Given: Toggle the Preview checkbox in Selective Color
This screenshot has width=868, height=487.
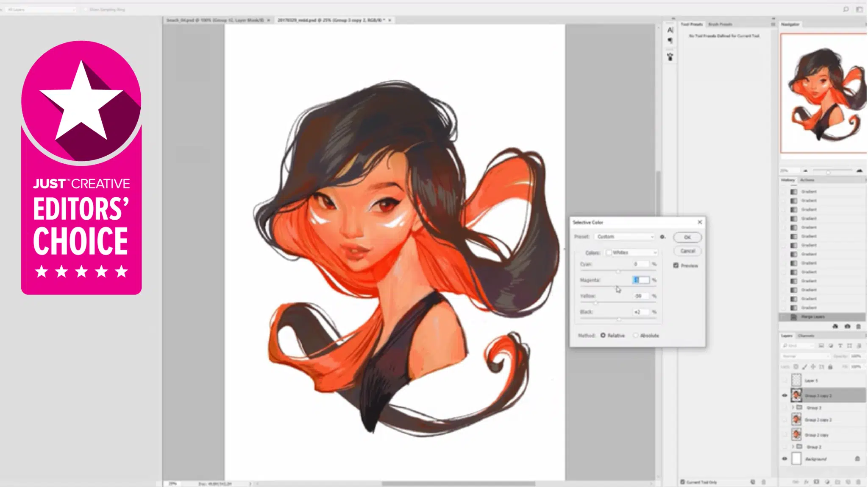Looking at the screenshot, I should tap(676, 266).
